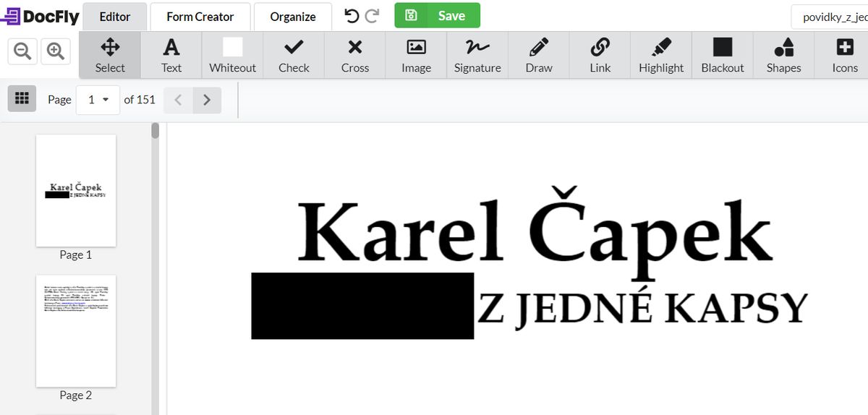This screenshot has width=868, height=415.
Task: Undo the last action
Action: (x=352, y=16)
